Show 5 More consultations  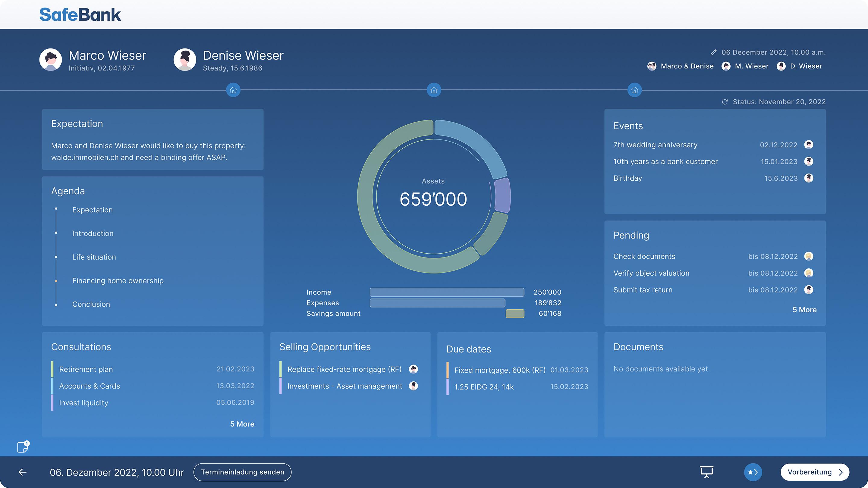242,424
